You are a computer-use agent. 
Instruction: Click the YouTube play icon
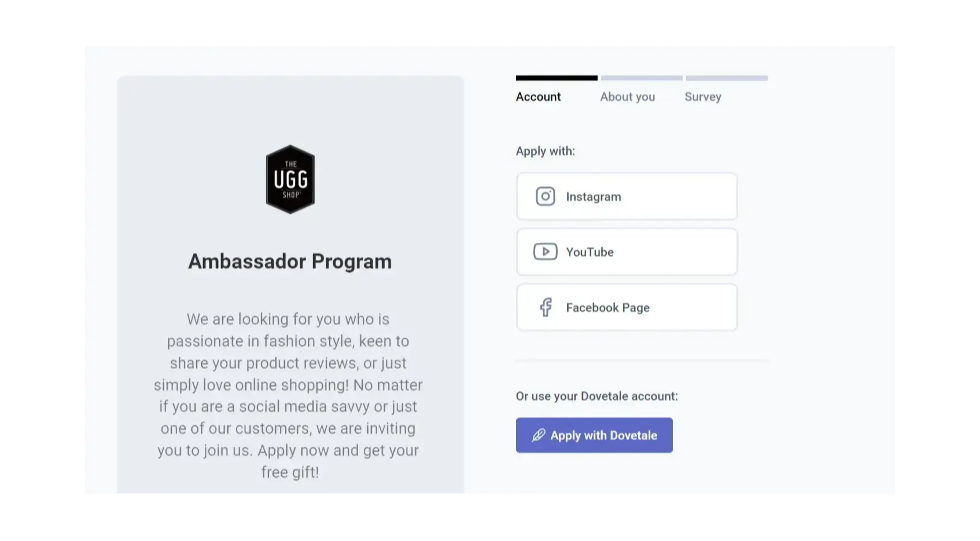coord(545,252)
